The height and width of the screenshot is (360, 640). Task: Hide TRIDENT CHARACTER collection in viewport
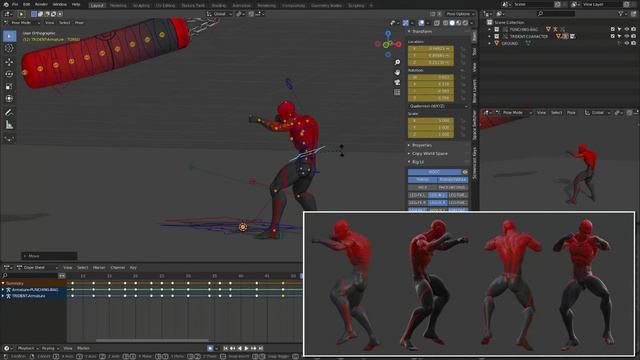coord(627,36)
